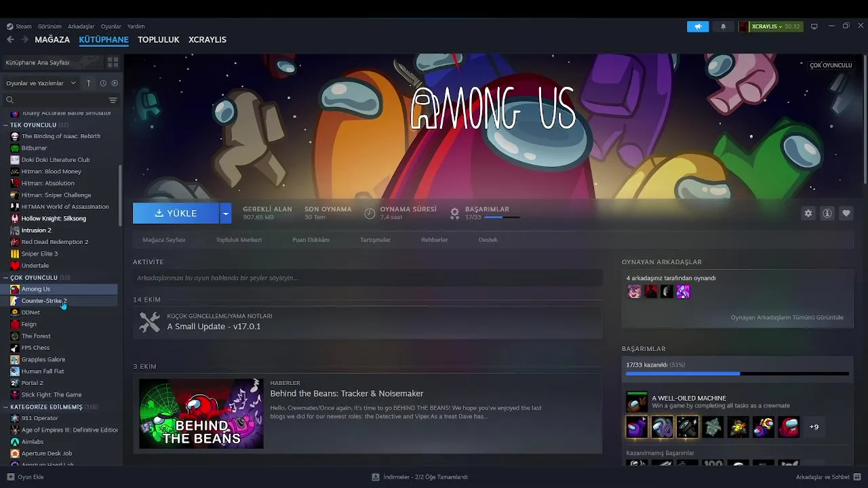The height and width of the screenshot is (488, 868).
Task: Click the first friend avatar under Oynayan Arkadaşlar
Action: 634,291
